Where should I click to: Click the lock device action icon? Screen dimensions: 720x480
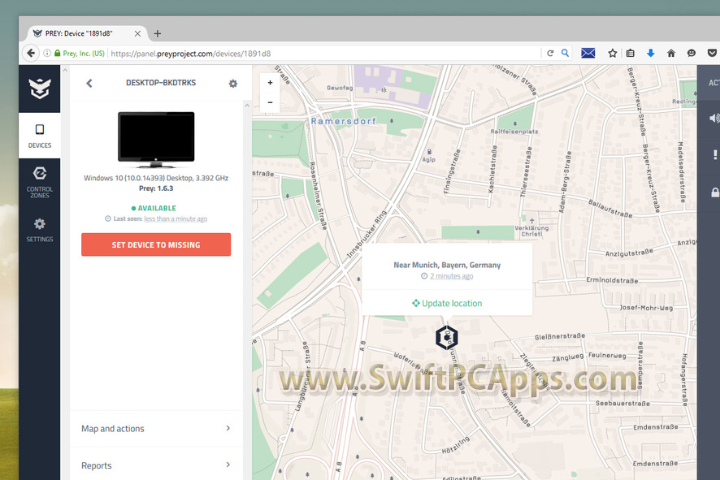(714, 192)
